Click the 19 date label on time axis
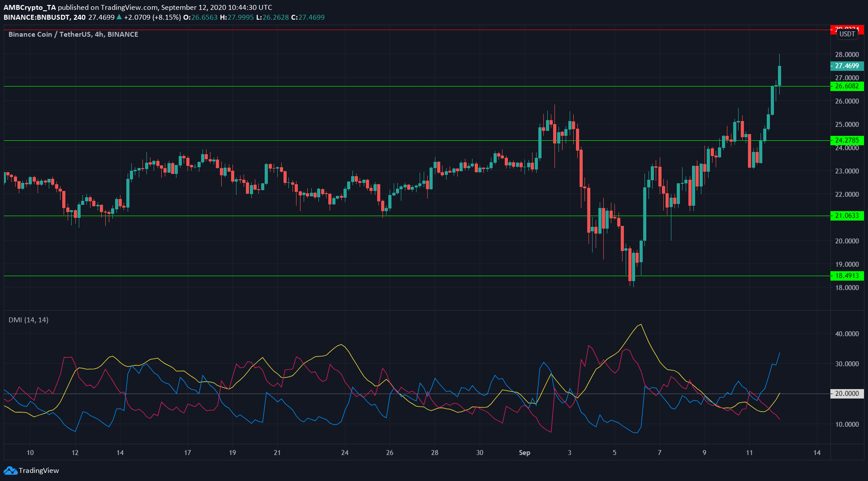This screenshot has width=868, height=481. pyautogui.click(x=232, y=453)
